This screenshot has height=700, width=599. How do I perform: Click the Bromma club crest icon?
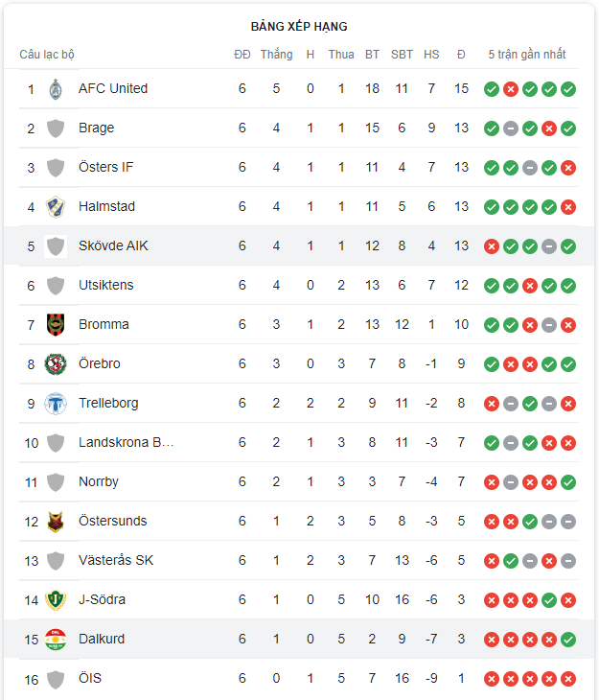coord(56,325)
